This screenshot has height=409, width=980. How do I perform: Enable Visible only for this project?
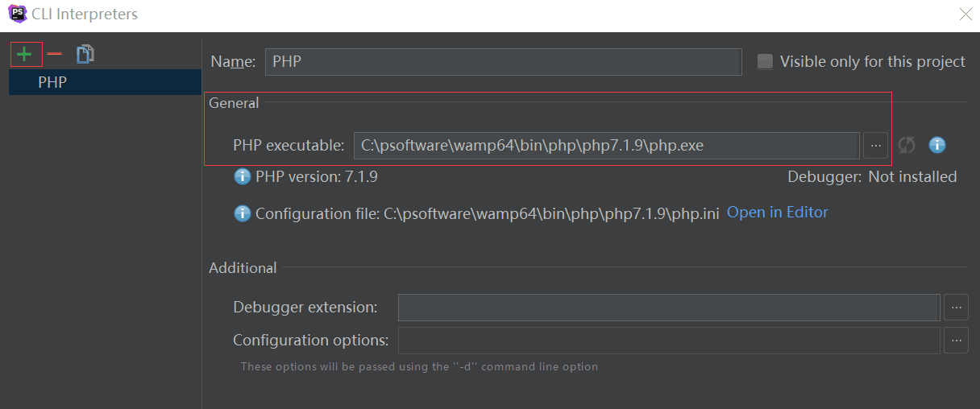coord(765,62)
